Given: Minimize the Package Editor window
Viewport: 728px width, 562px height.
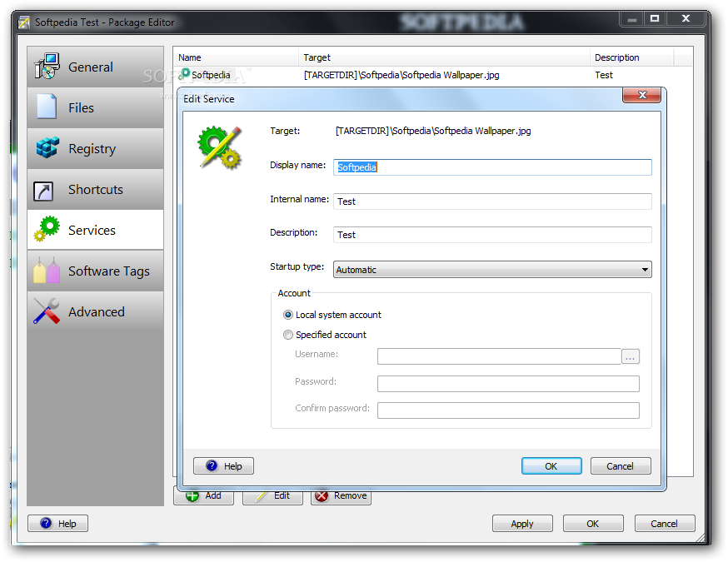Looking at the screenshot, I should coord(632,19).
